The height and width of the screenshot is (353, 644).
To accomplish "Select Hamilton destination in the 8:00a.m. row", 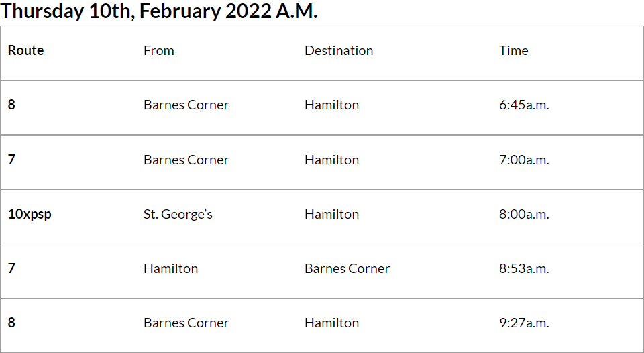I will click(x=331, y=214).
